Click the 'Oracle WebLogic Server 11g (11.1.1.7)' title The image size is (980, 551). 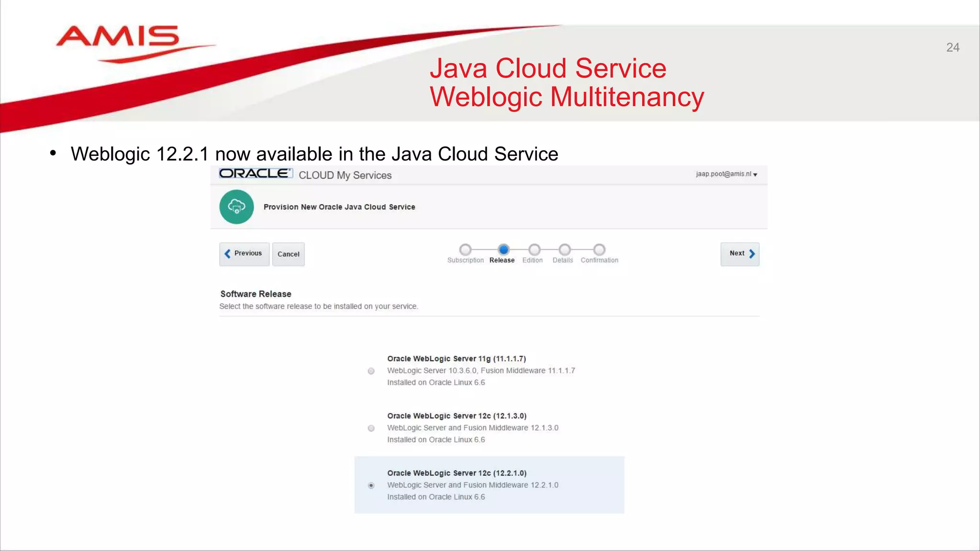[x=457, y=359]
